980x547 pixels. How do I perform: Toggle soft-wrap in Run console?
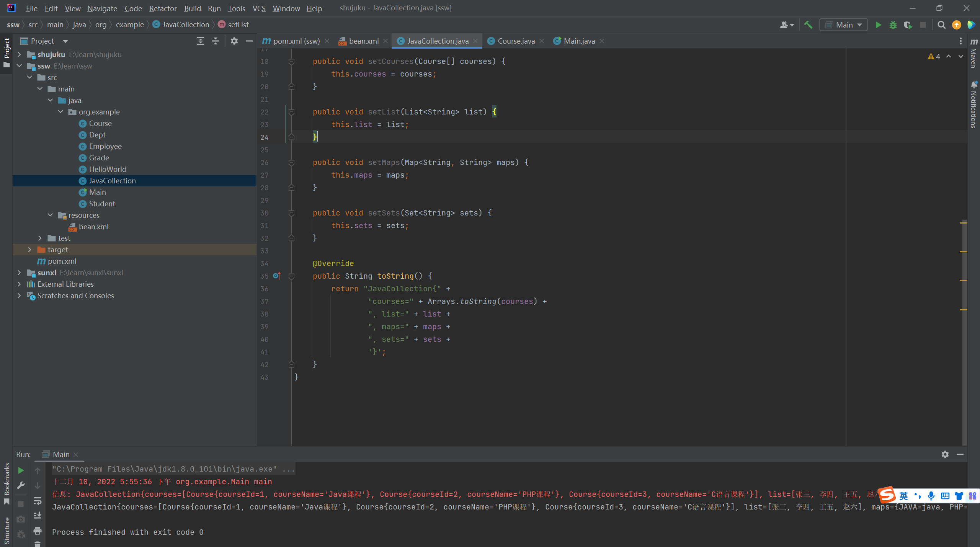click(38, 501)
